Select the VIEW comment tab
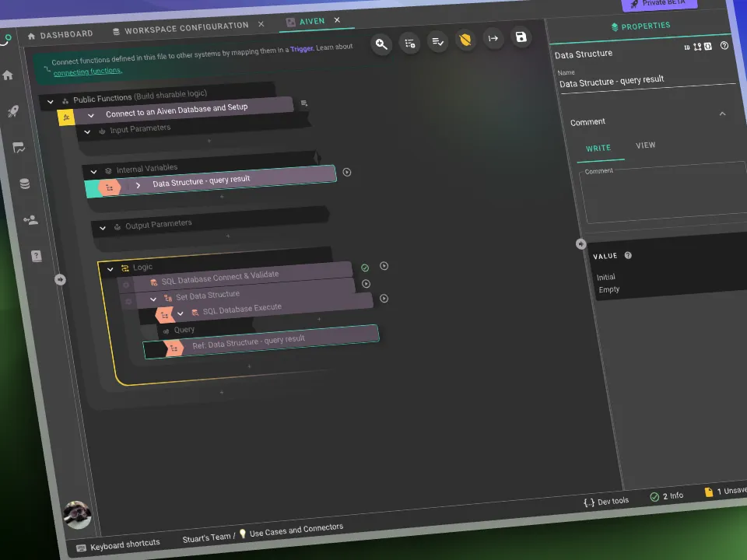747x560 pixels. pos(645,145)
